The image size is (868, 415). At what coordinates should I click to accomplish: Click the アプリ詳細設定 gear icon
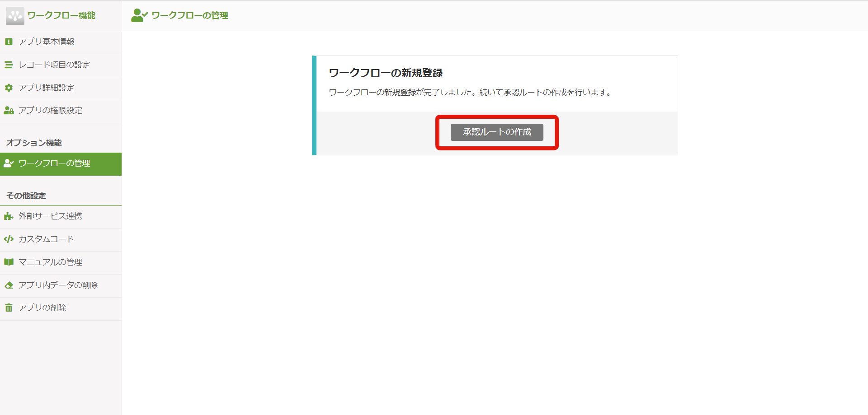9,88
